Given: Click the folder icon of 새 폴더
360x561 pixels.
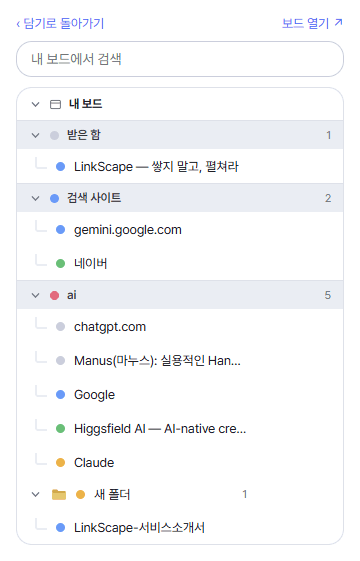Looking at the screenshot, I should point(59,494).
